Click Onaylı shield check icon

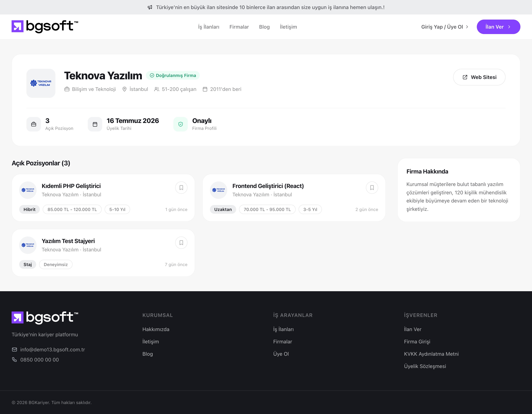[181, 124]
